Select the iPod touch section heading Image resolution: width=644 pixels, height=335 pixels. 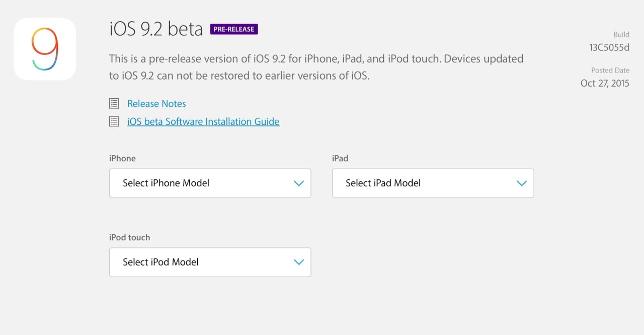click(x=130, y=237)
